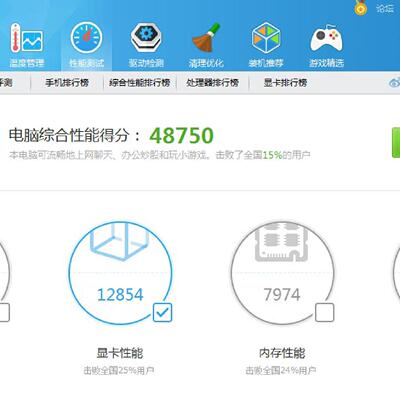This screenshot has width=400, height=400.
Task: Click the 显卡性能 label
Action: point(120,353)
